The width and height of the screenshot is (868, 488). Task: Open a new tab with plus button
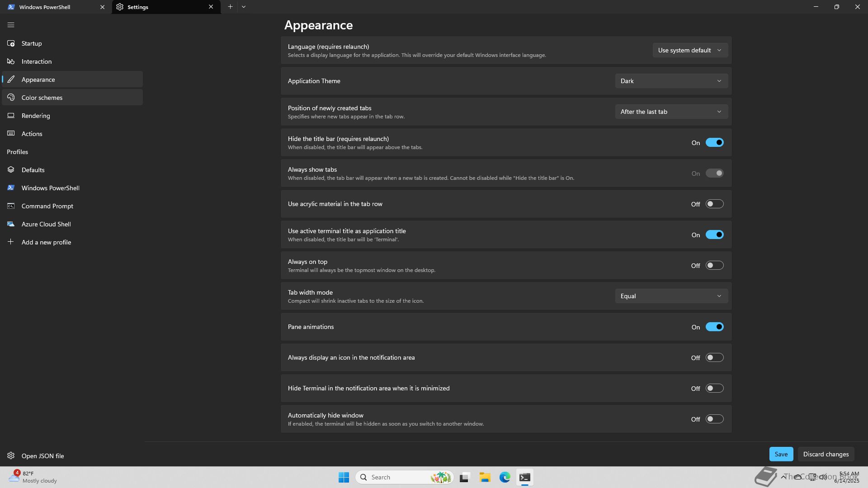[x=230, y=7]
